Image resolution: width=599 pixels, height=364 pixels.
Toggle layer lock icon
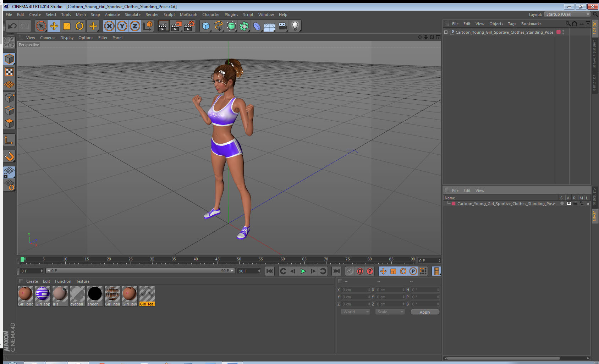click(588, 204)
